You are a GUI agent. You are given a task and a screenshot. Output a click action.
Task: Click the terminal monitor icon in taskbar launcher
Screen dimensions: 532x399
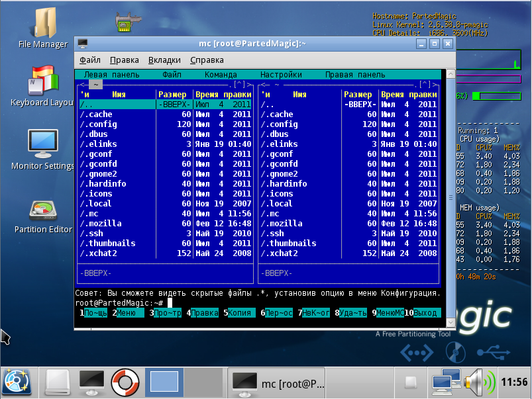coord(91,382)
